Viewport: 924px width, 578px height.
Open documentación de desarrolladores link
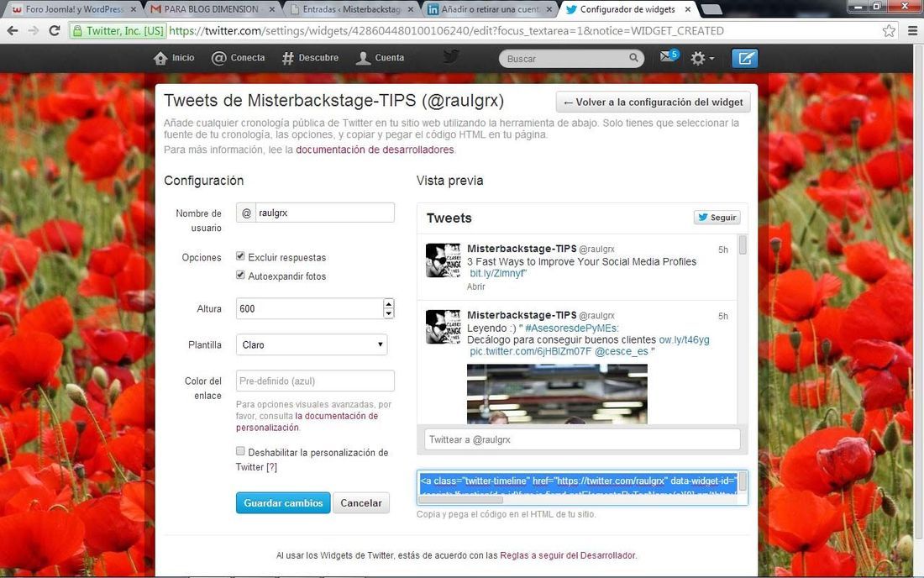pos(375,150)
